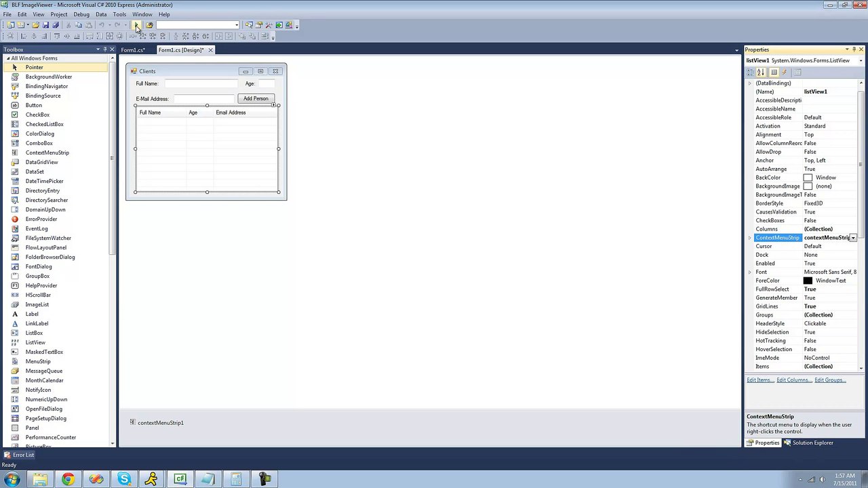Open the Project menu
Image resolution: width=868 pixels, height=488 pixels.
tap(59, 14)
